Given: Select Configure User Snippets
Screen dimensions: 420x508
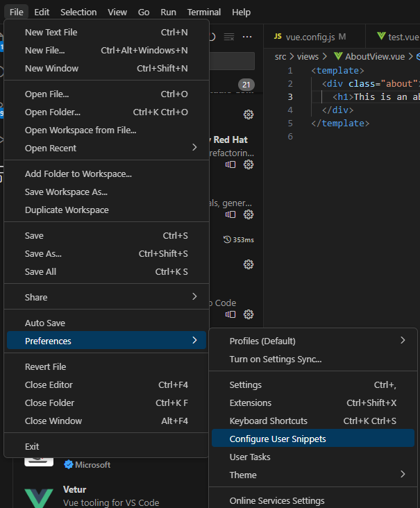Looking at the screenshot, I should [313, 439].
